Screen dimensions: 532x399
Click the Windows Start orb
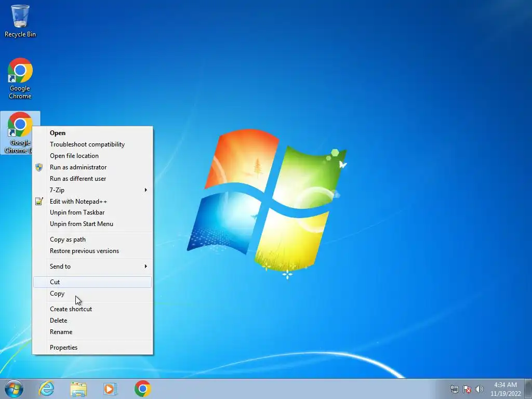(14, 389)
